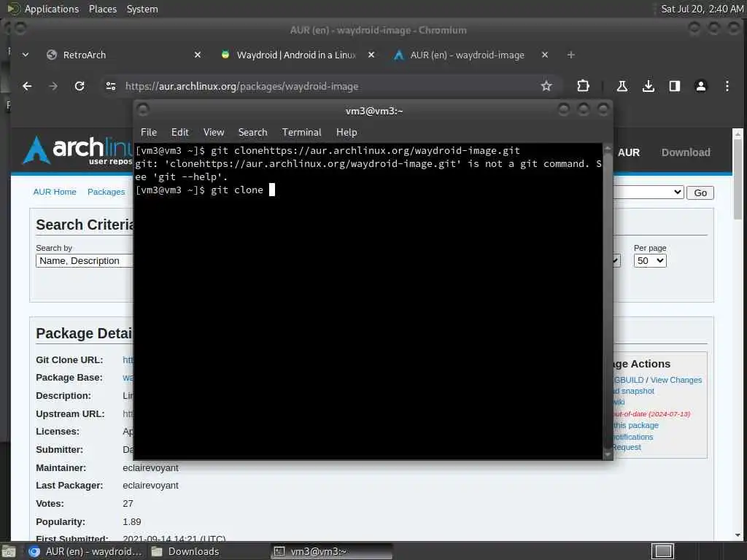Click the Chromium address bar URL
747x560 pixels.
pos(241,86)
